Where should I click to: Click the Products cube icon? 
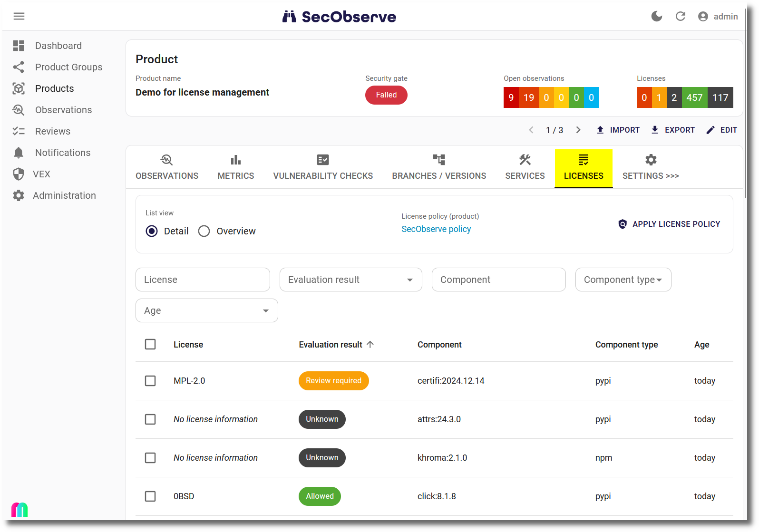19,88
